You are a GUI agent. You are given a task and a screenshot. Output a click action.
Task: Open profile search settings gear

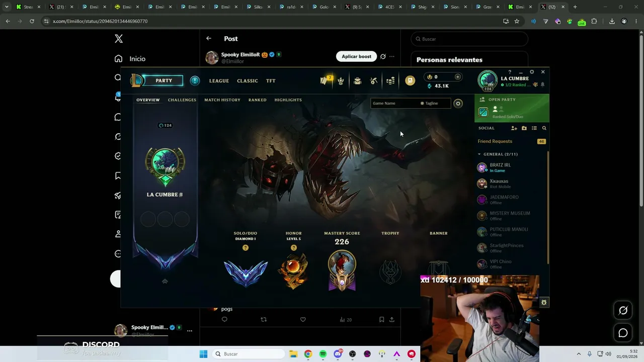pyautogui.click(x=458, y=104)
